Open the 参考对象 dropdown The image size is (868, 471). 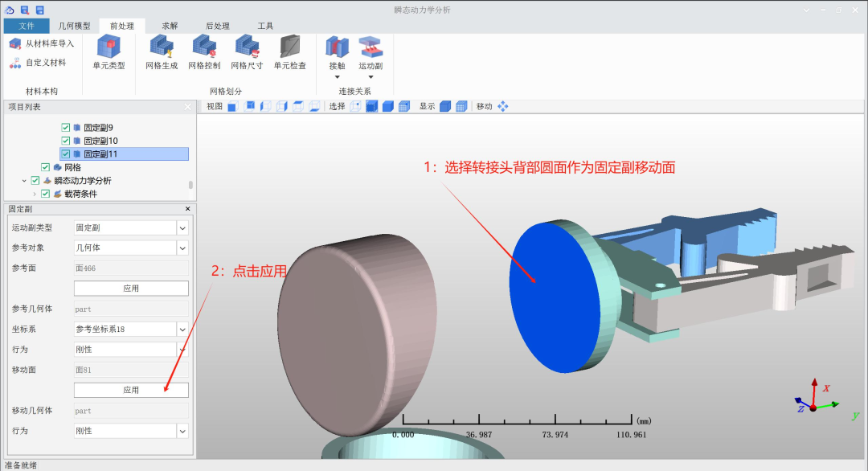pyautogui.click(x=182, y=248)
